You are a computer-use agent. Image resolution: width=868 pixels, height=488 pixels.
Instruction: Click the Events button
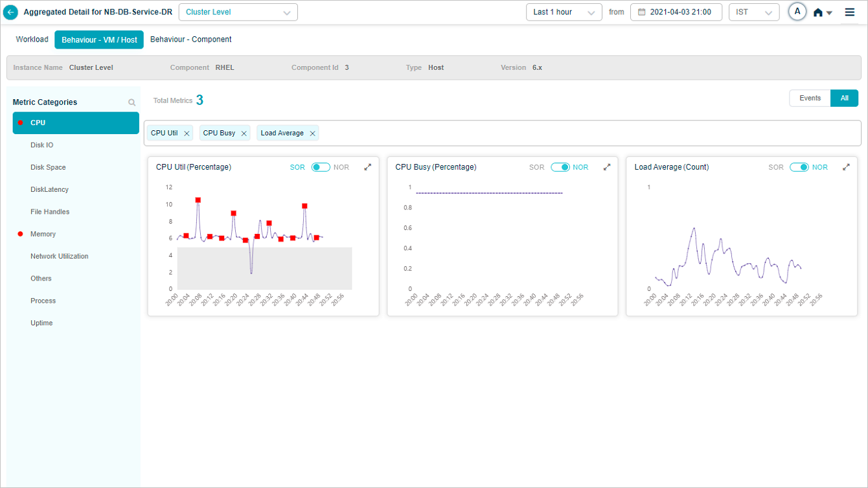(x=810, y=99)
